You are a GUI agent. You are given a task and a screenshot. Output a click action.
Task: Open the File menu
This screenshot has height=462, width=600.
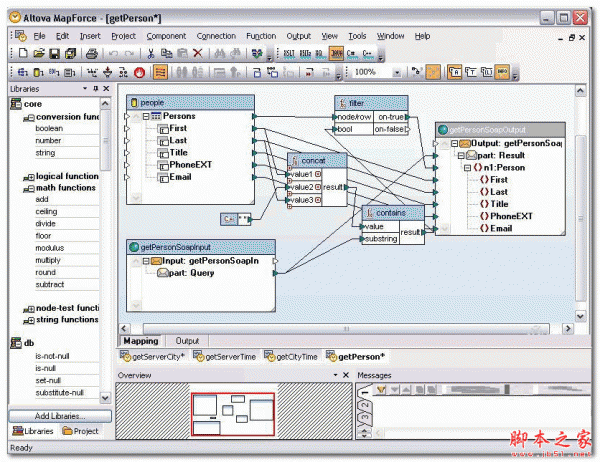click(x=39, y=36)
